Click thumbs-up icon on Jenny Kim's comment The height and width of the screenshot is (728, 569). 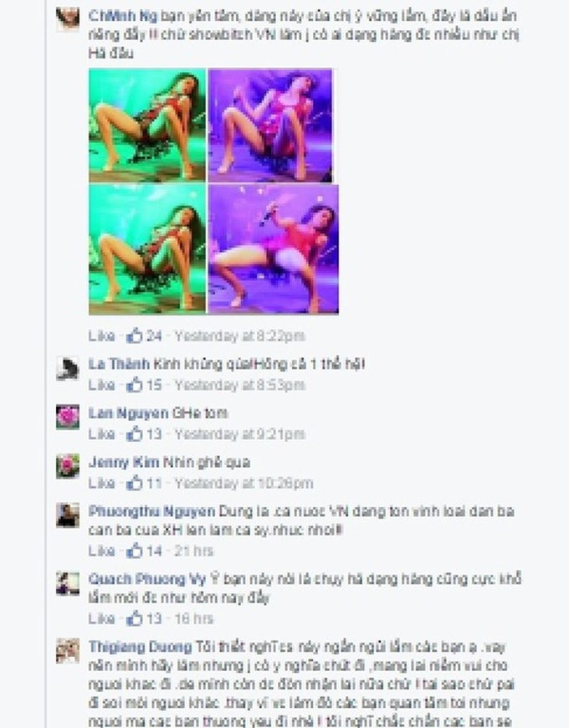tap(134, 483)
